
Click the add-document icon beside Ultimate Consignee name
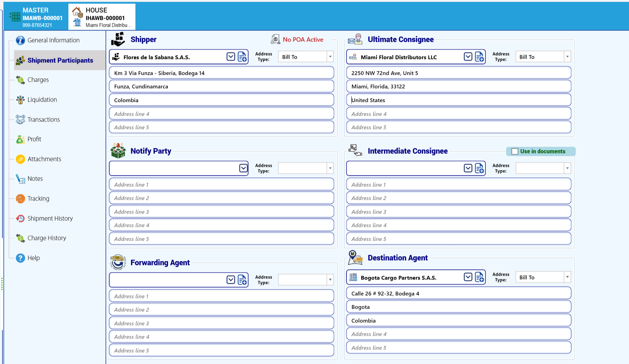(x=479, y=57)
